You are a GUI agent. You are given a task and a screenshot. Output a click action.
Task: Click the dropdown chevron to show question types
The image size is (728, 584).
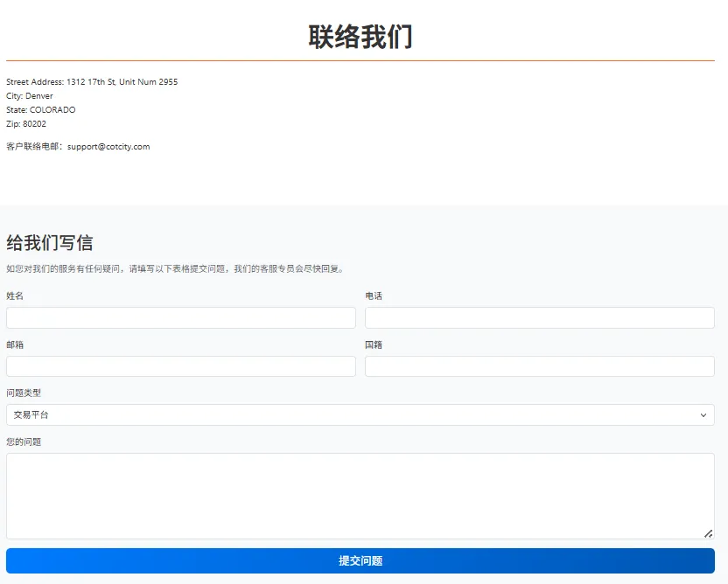(x=703, y=414)
